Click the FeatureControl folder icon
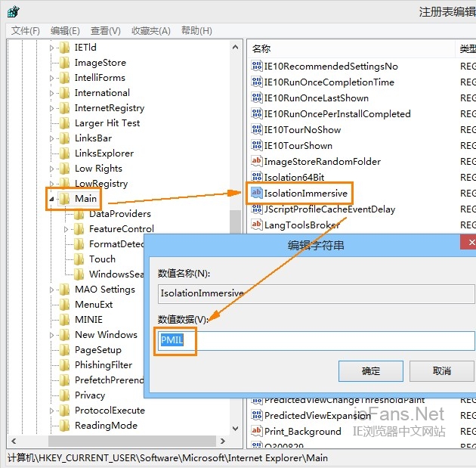This screenshot has height=468, width=476. (x=79, y=229)
